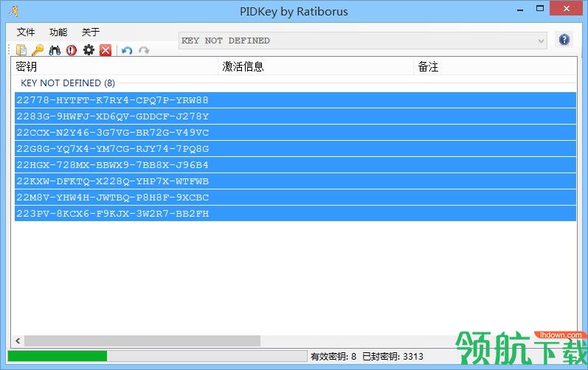Click the blue help question mark icon
This screenshot has height=370, width=588.
pyautogui.click(x=564, y=40)
